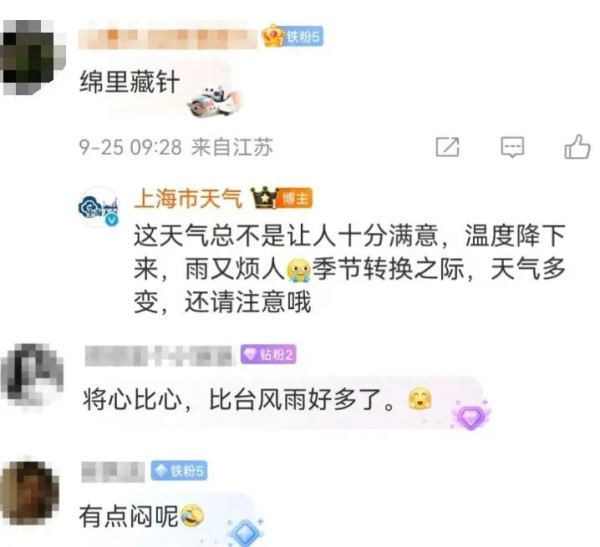This screenshot has height=547, width=600.
Task: Open the 上海市天气 username link
Action: click(x=188, y=199)
